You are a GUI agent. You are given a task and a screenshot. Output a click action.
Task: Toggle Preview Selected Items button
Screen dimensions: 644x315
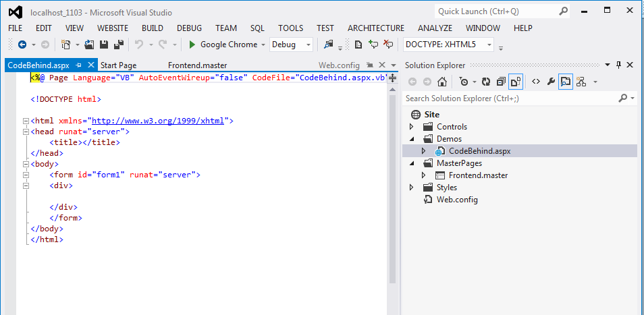tap(566, 82)
